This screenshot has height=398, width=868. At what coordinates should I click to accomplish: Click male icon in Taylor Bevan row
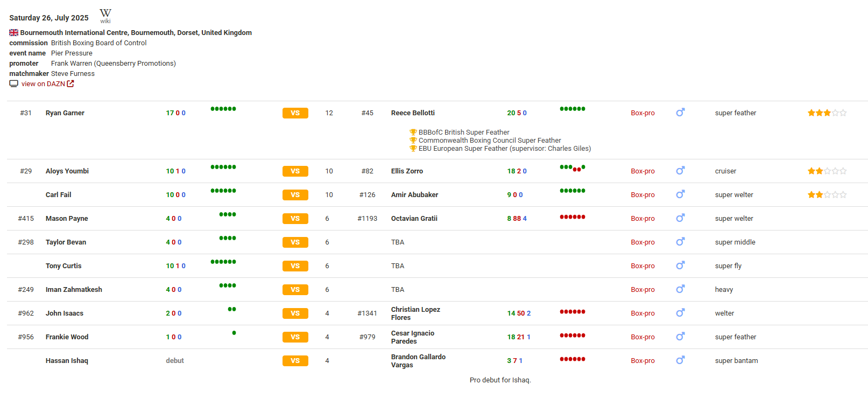click(680, 242)
